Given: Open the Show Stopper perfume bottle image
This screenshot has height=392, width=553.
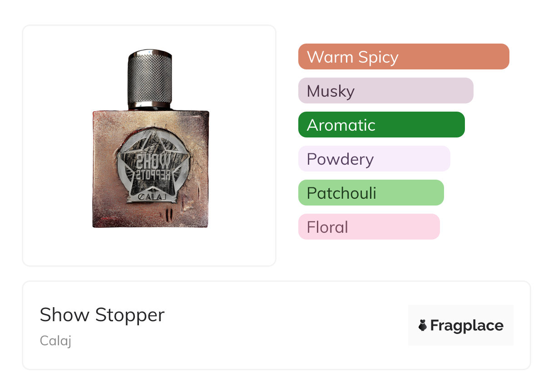Looking at the screenshot, I should (x=151, y=139).
